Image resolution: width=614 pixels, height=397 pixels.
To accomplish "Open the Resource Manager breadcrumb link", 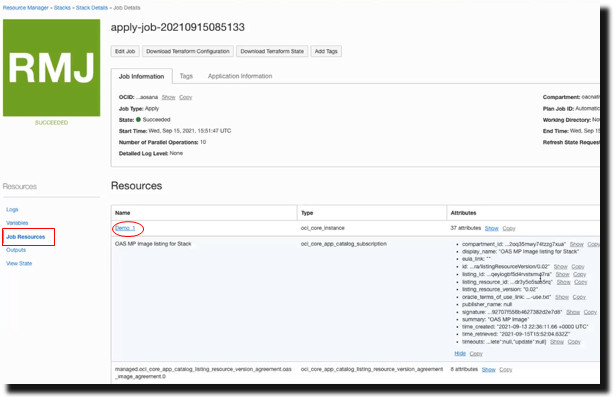I will 25,7.
